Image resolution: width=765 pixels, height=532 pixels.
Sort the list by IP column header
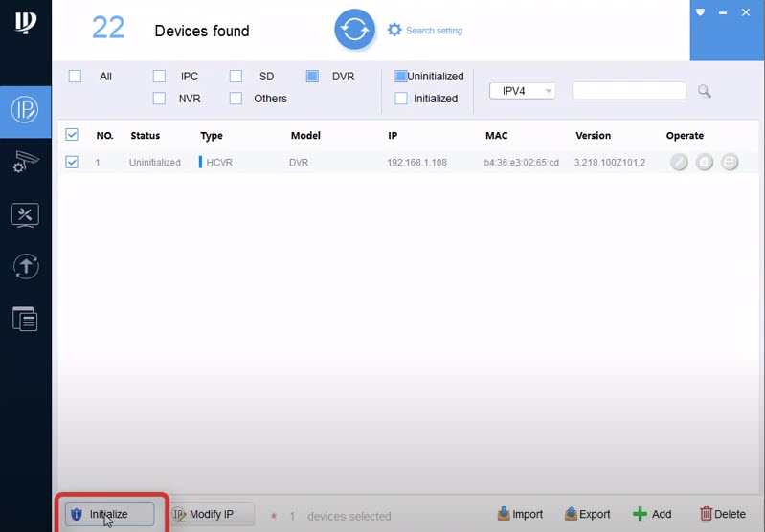click(x=393, y=136)
